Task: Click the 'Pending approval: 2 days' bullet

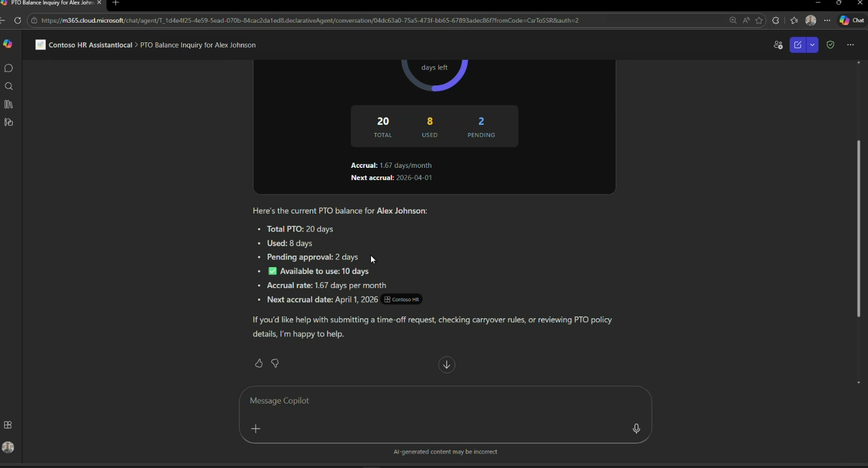Action: [x=312, y=257]
